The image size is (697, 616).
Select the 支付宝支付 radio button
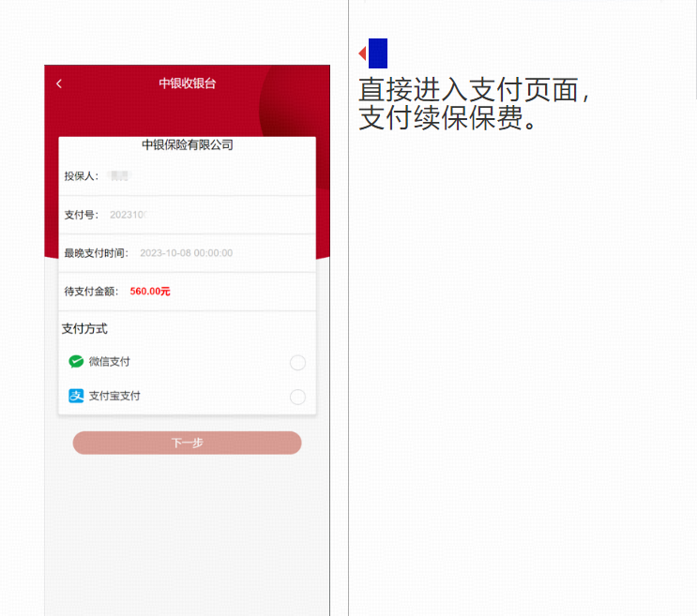pos(297,397)
